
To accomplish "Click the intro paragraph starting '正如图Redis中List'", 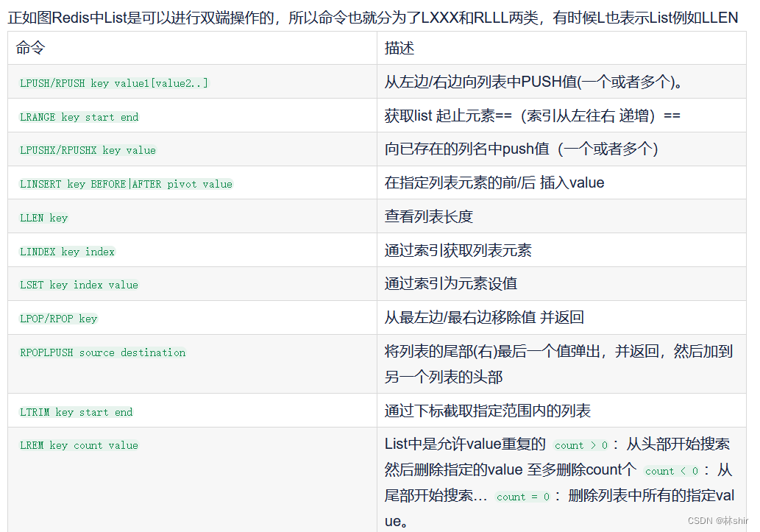I will coord(372,18).
